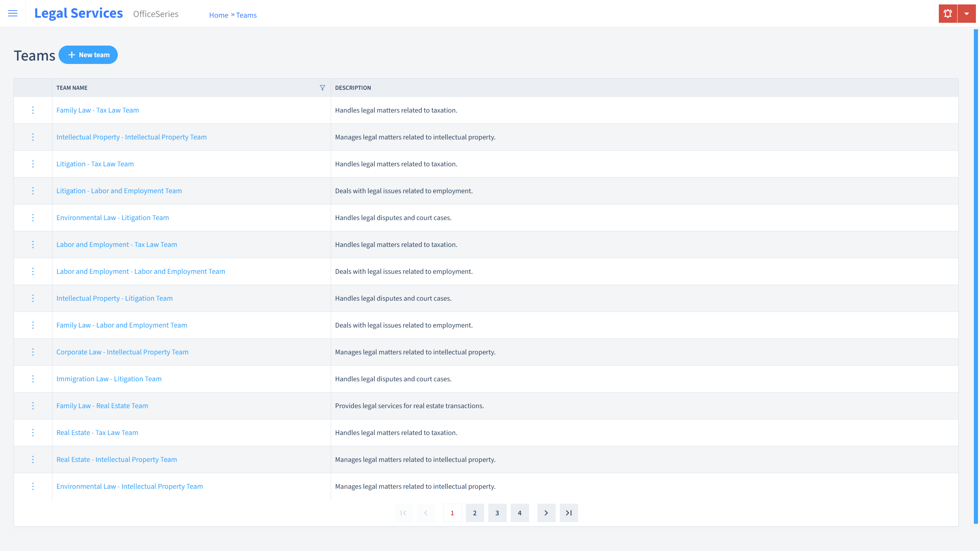Navigate to previous page using back arrow

426,513
